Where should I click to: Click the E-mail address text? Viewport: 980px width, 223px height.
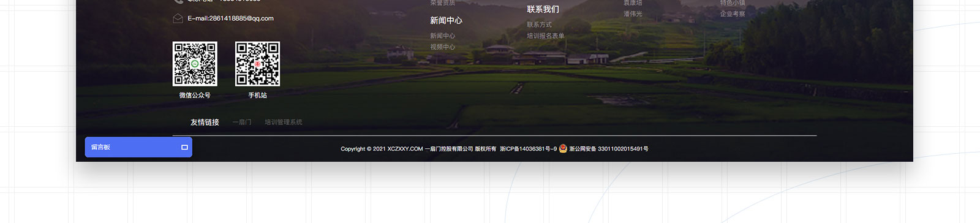coord(231,19)
